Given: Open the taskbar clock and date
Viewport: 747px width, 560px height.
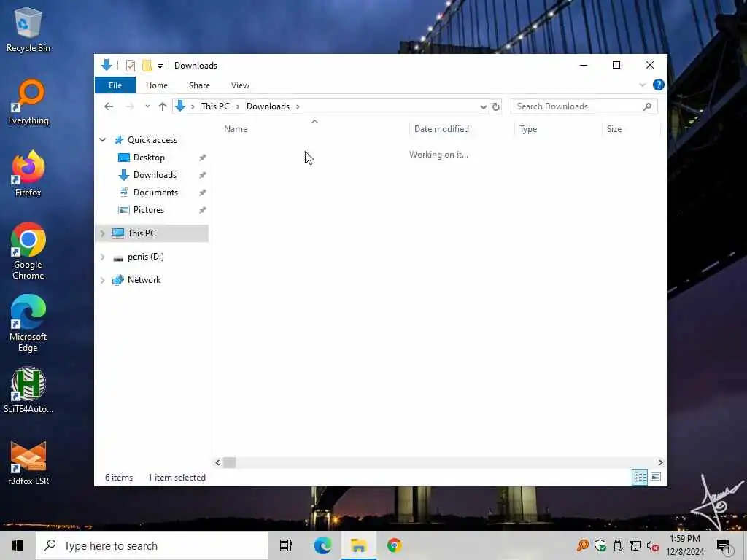Looking at the screenshot, I should 685,545.
